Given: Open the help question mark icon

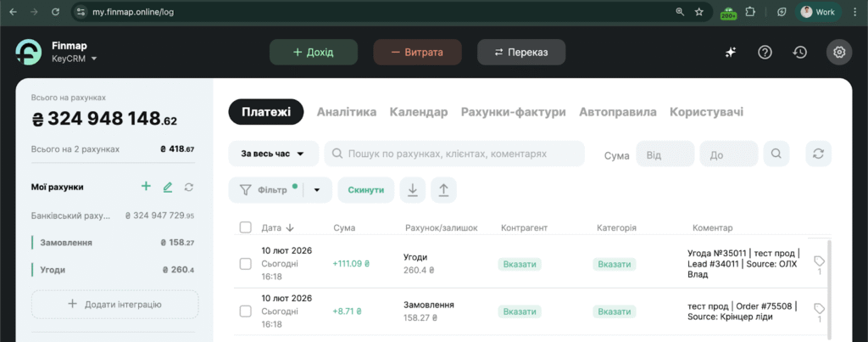Looking at the screenshot, I should tap(765, 53).
